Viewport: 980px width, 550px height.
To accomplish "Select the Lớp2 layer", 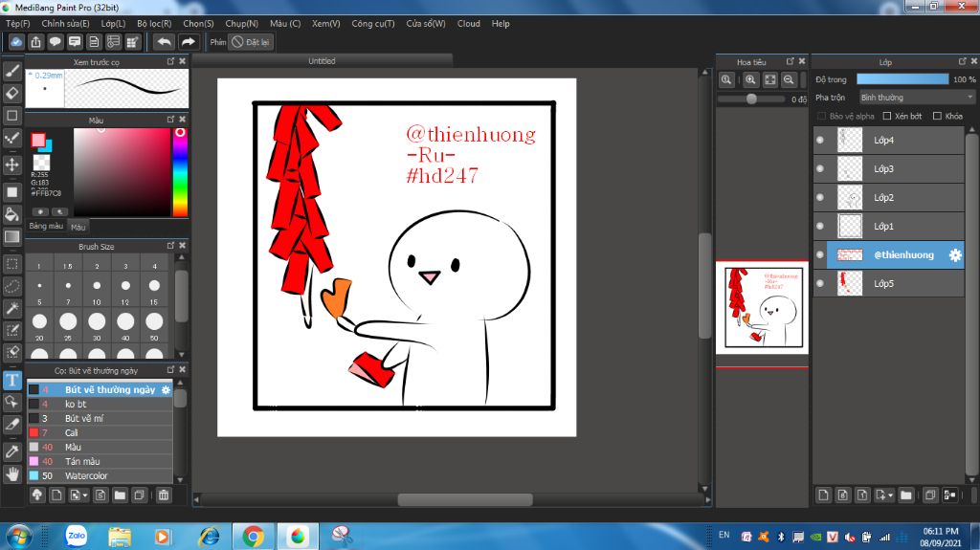I will pos(889,197).
